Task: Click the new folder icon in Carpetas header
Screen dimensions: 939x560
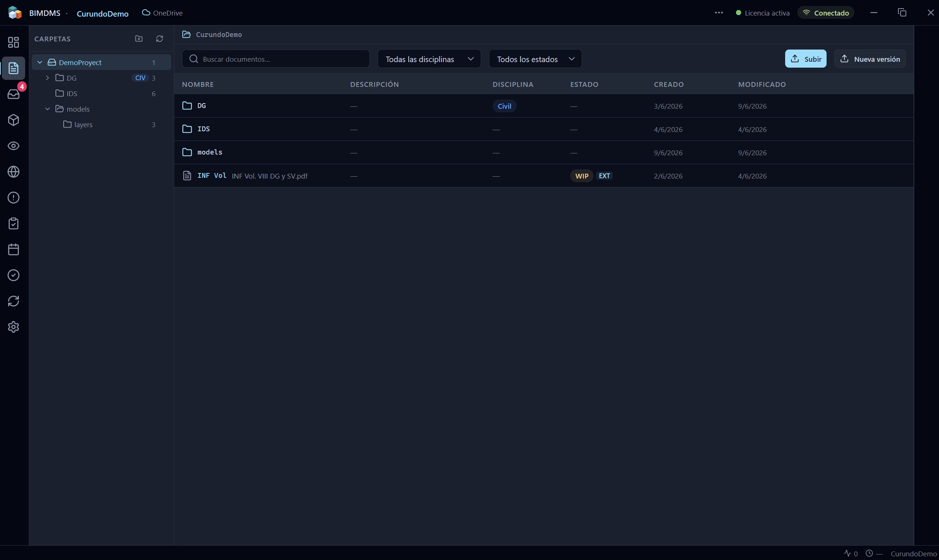Action: pyautogui.click(x=139, y=38)
